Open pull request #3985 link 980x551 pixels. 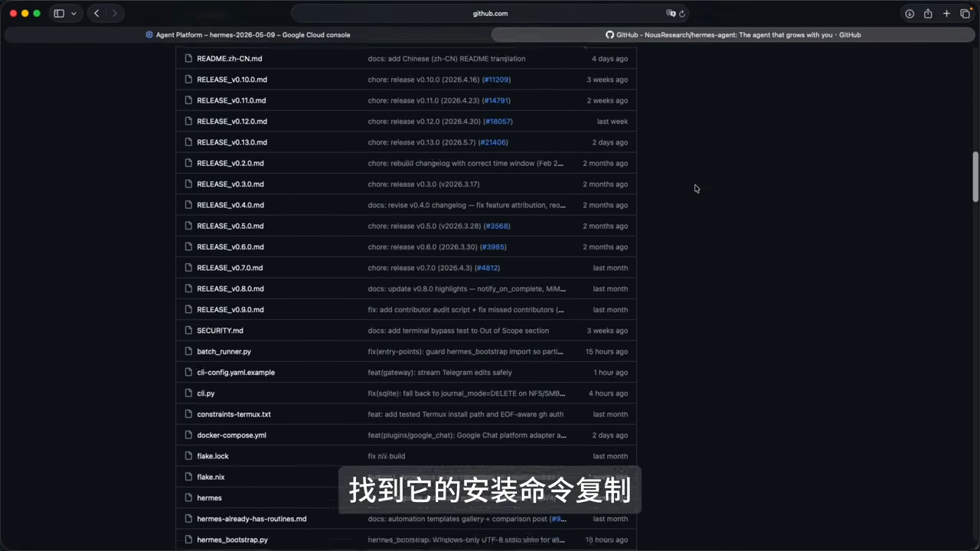494,247
